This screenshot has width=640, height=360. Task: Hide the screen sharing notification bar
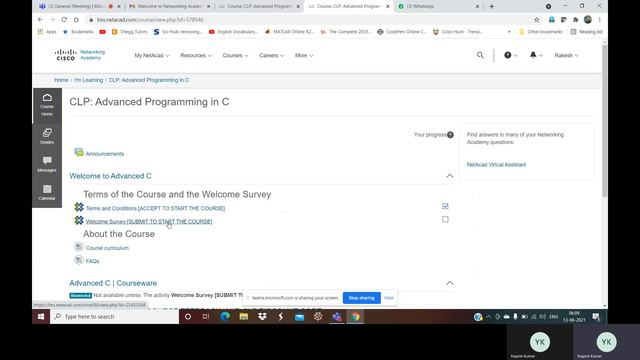(389, 298)
